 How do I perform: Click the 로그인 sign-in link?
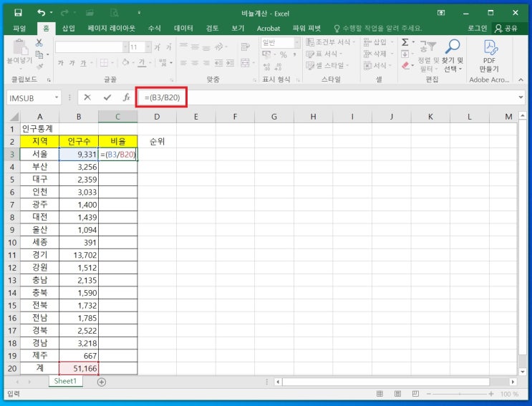coord(477,28)
